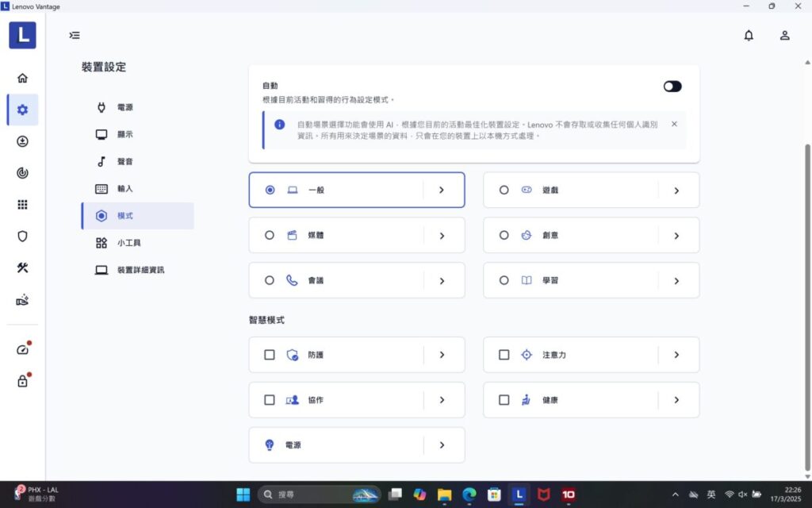Open 顯示 display settings
Screen dimensions: 812x508
coord(137,134)
